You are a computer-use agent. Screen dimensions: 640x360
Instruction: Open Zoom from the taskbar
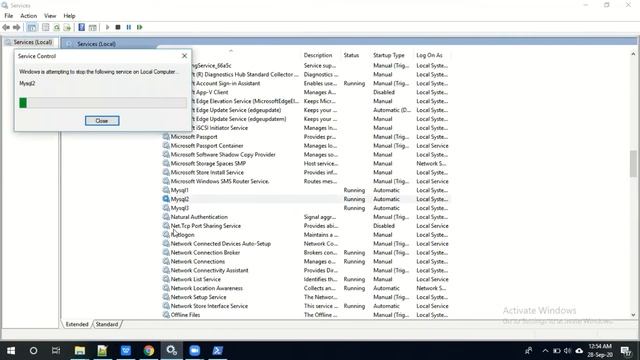click(x=195, y=351)
